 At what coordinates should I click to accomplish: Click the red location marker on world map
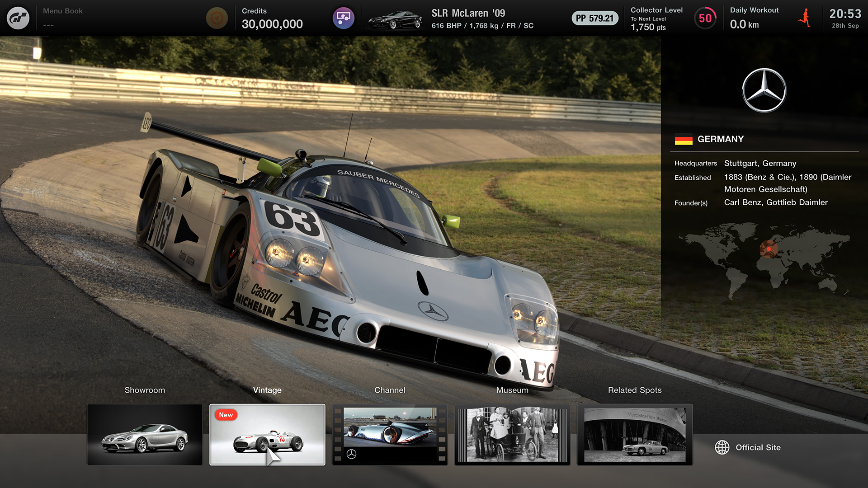pos(769,249)
